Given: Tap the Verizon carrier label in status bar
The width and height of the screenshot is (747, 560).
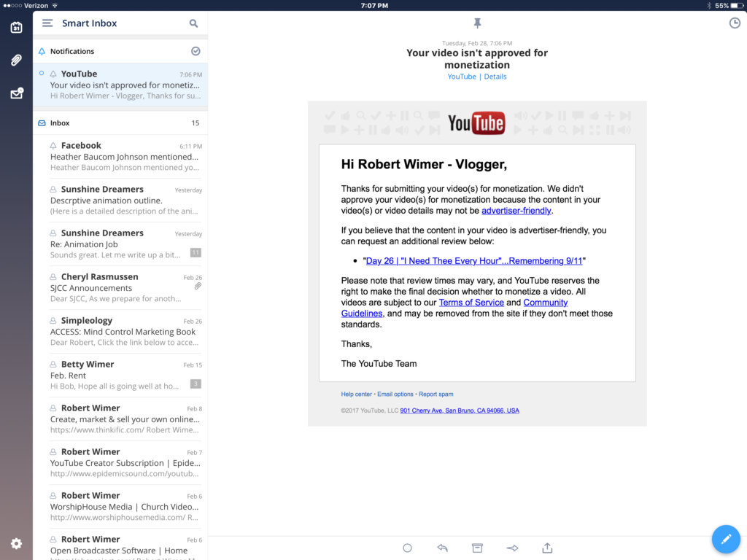Looking at the screenshot, I should click(36, 6).
